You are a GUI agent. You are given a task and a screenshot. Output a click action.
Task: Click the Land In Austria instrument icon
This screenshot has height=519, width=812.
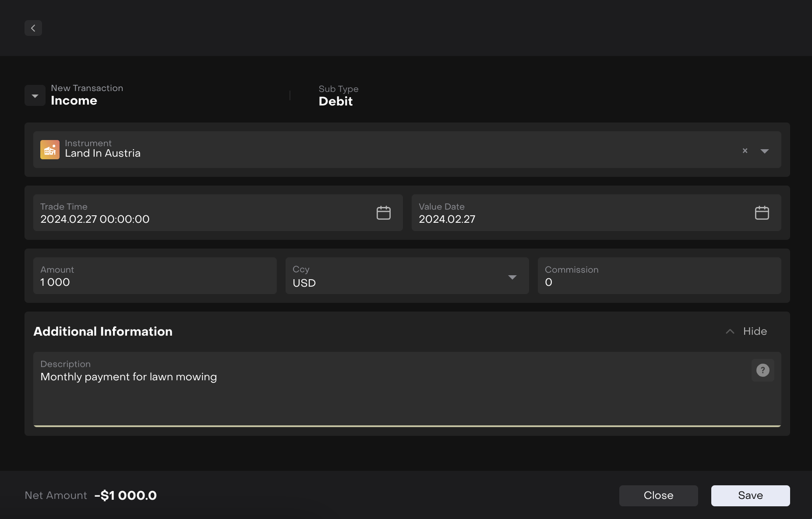click(x=50, y=149)
